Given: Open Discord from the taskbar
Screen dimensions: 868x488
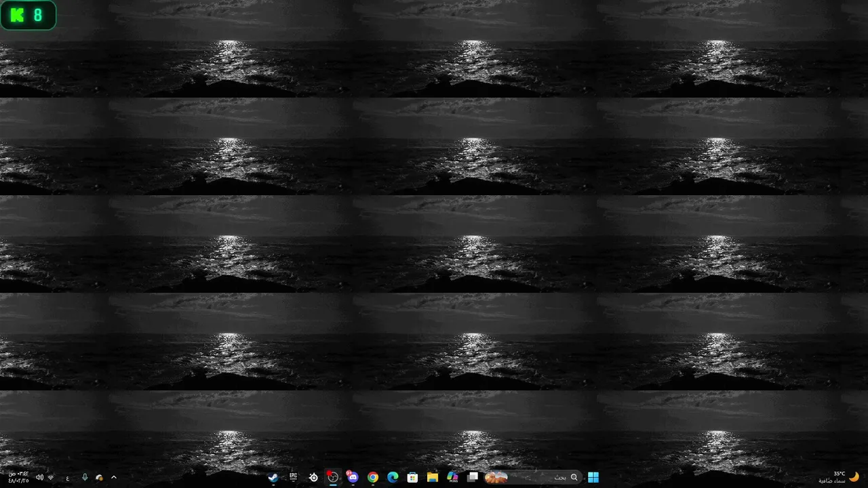Looking at the screenshot, I should (353, 477).
